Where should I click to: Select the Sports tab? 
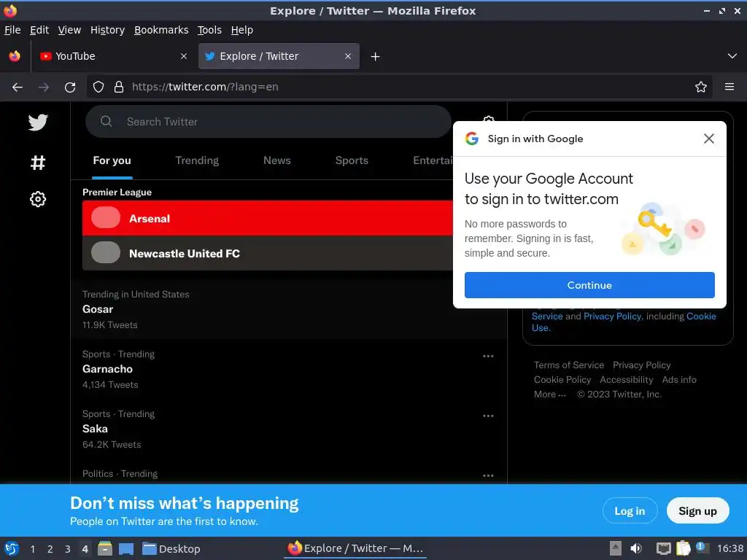click(x=352, y=160)
